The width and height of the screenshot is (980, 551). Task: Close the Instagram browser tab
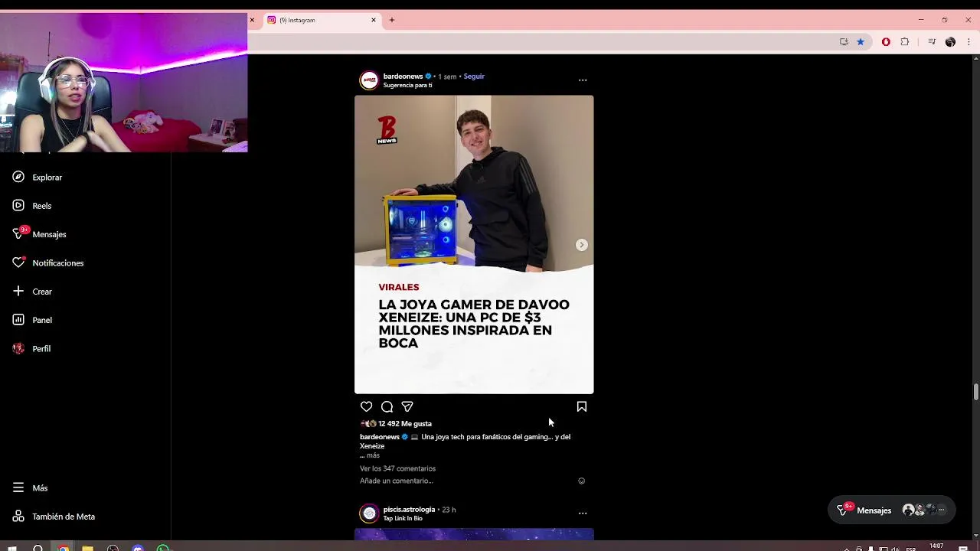374,20
